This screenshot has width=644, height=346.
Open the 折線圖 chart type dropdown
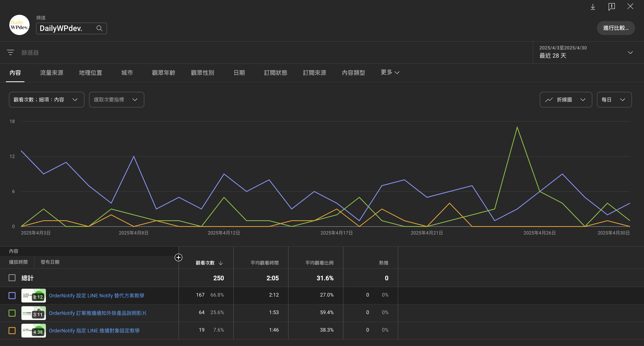[566, 100]
